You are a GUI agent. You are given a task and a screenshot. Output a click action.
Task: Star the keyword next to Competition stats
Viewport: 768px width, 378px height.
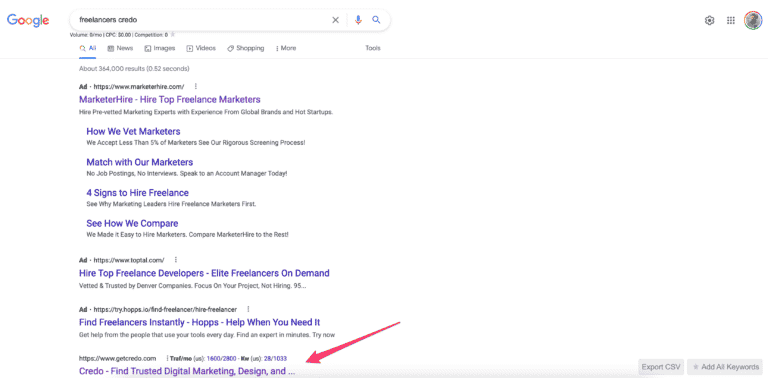point(172,35)
